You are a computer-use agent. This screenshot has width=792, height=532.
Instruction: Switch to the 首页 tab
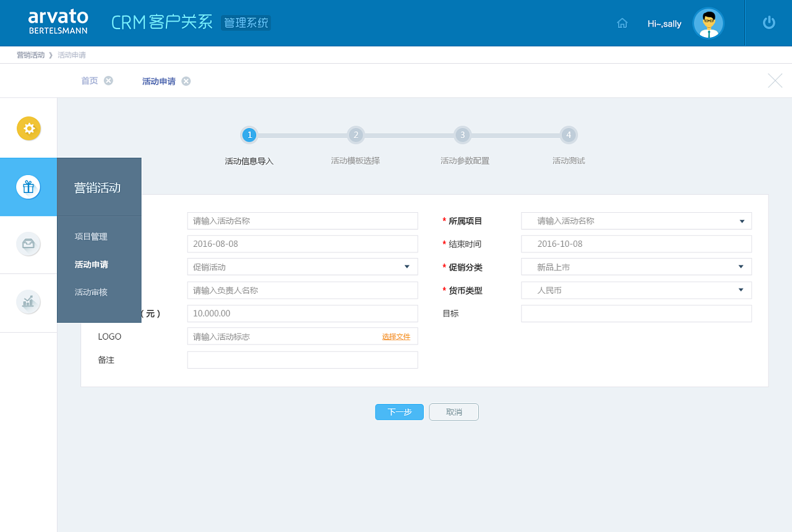[88, 80]
